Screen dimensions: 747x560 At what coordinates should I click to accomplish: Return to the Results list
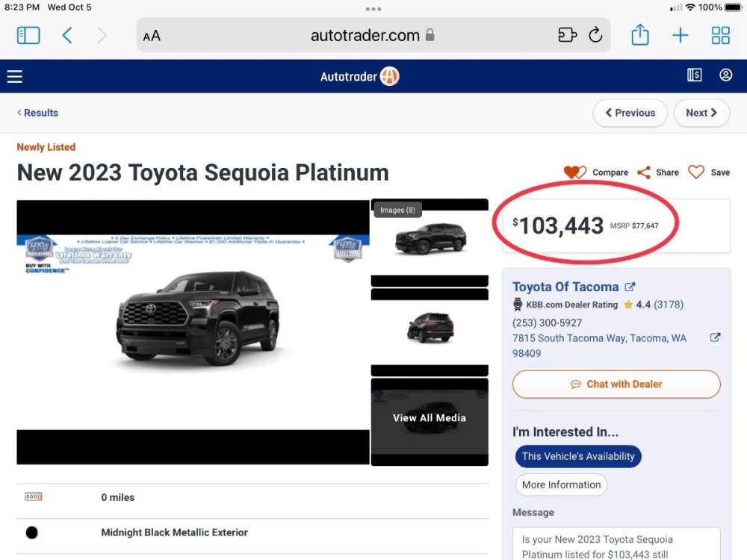37,113
